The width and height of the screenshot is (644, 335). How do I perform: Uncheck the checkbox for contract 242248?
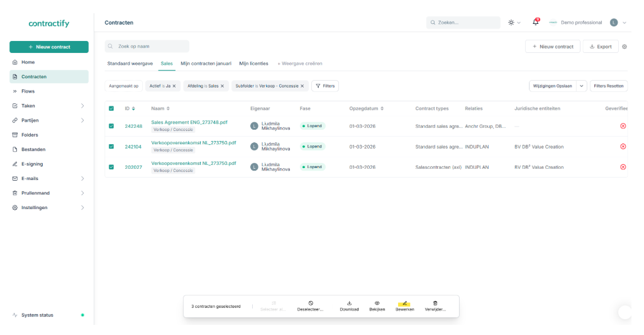[111, 126]
